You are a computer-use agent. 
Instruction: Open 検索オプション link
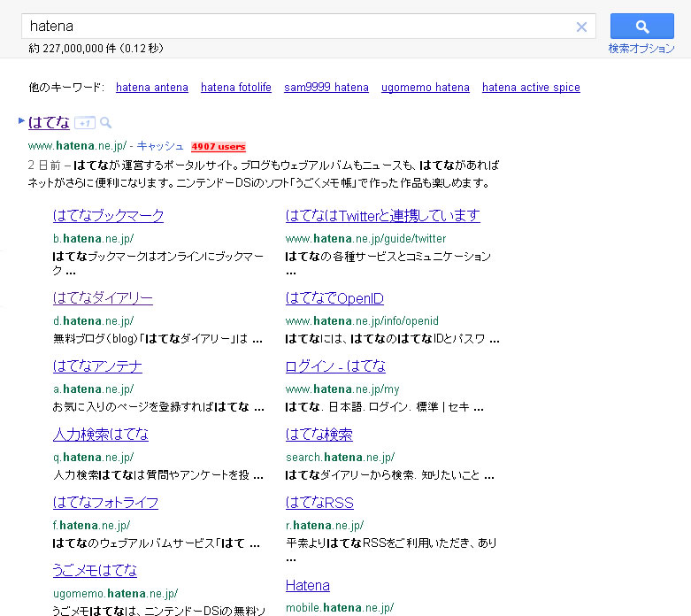tap(641, 48)
